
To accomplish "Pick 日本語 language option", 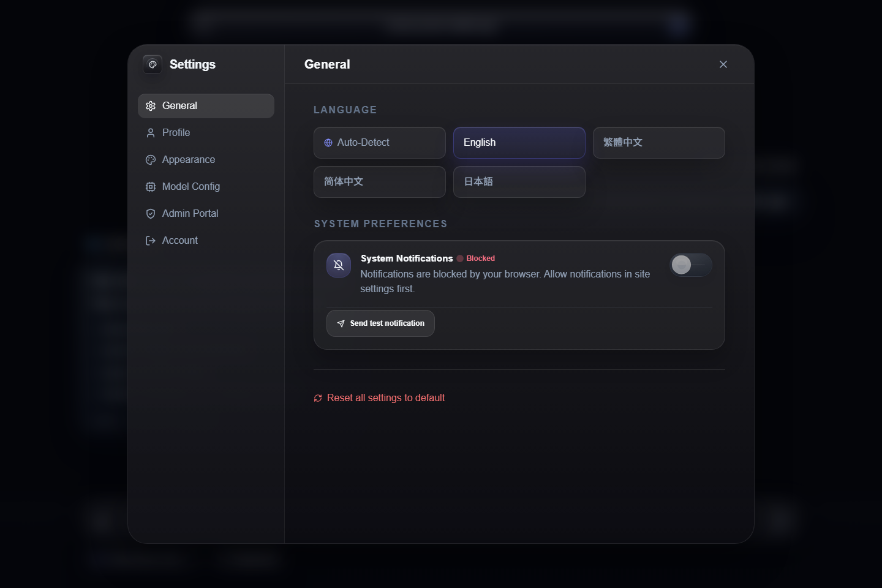I will click(x=519, y=182).
